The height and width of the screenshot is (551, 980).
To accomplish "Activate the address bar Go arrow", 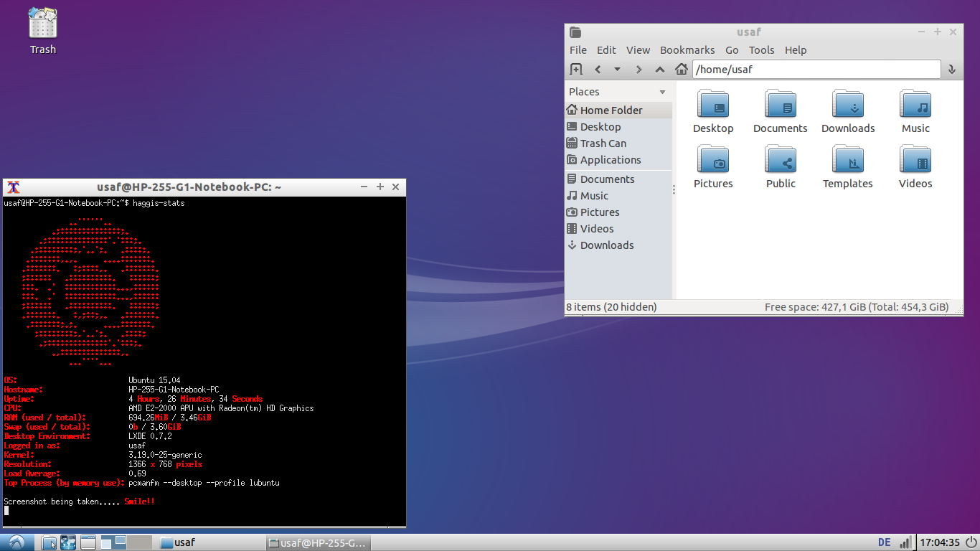I will (x=952, y=69).
